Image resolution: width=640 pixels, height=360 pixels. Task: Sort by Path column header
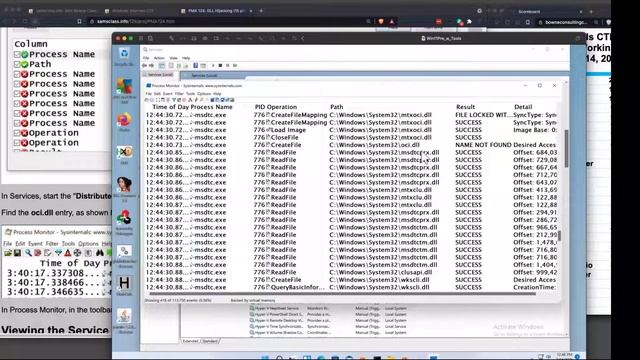(337, 107)
